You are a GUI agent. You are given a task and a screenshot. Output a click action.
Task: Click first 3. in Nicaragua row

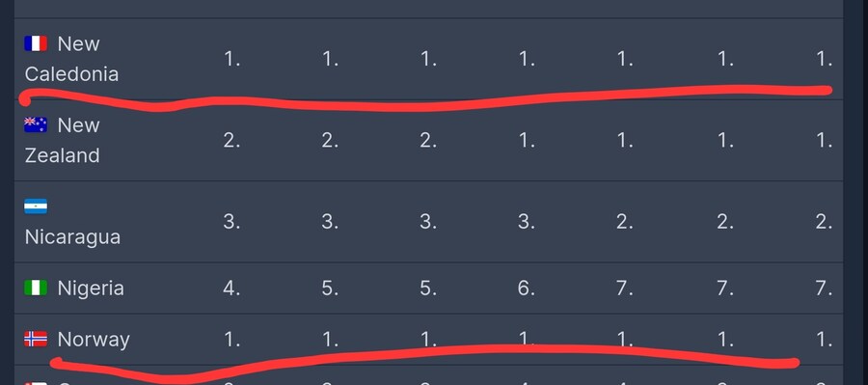(231, 222)
